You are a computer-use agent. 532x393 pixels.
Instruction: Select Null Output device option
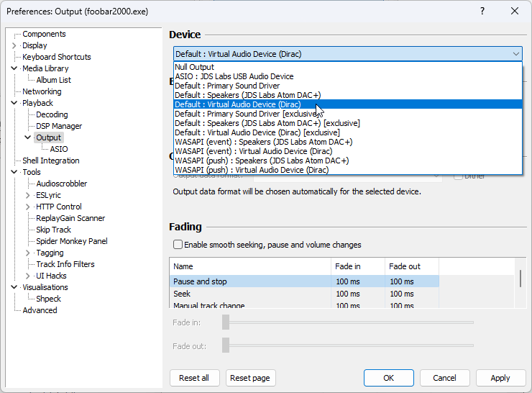pos(348,67)
